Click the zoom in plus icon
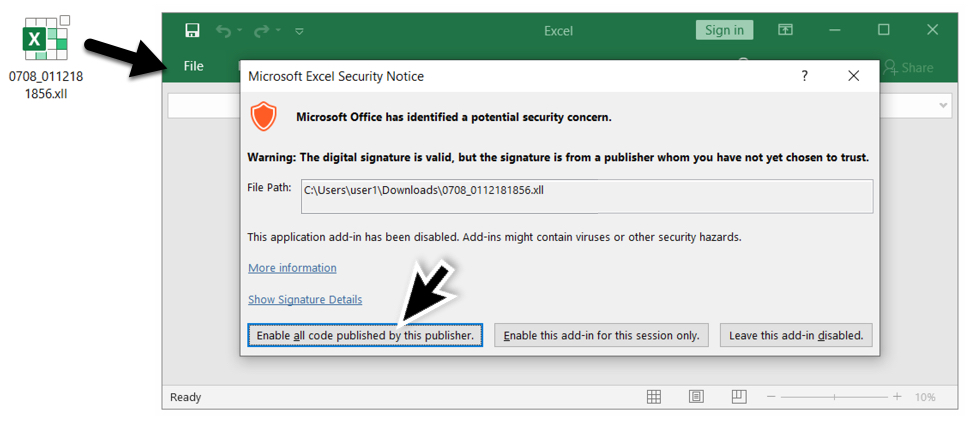 pos(896,397)
